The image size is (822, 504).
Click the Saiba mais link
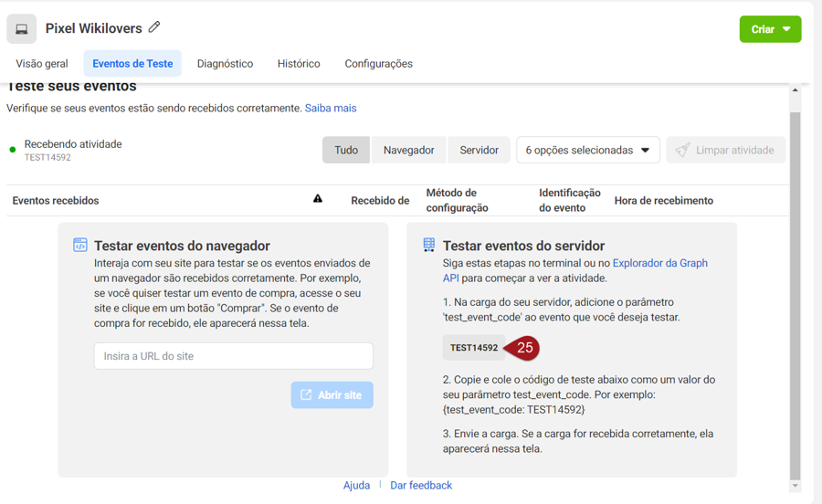pyautogui.click(x=331, y=108)
